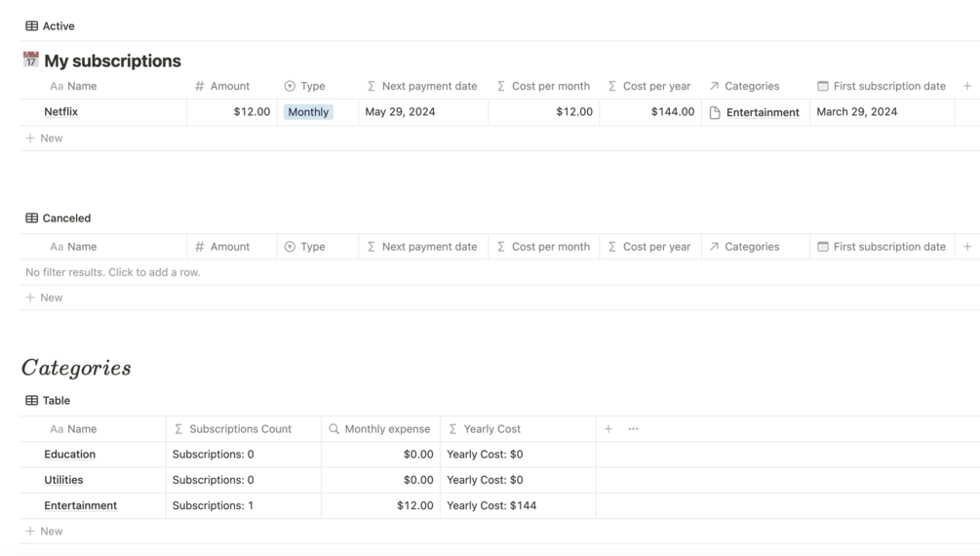Click plus icon in Categories table header
This screenshot has width=980, height=556.
tap(608, 429)
